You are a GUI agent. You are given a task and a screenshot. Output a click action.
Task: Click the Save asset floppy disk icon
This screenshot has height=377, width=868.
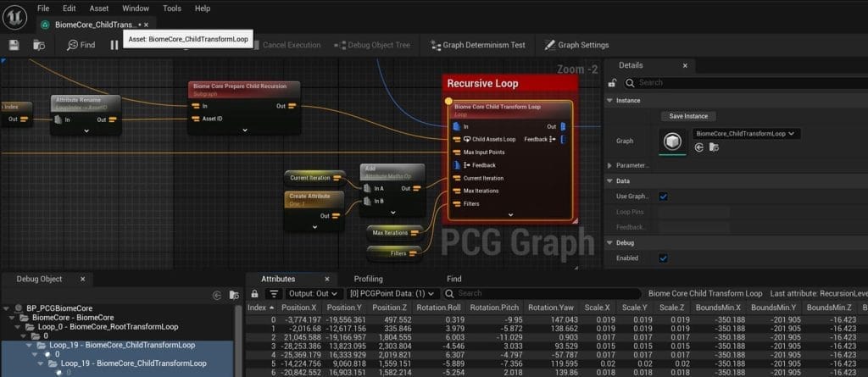point(14,45)
